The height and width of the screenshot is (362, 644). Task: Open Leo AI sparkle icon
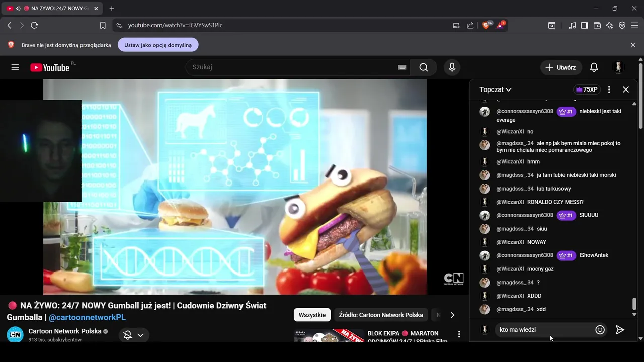(609, 25)
